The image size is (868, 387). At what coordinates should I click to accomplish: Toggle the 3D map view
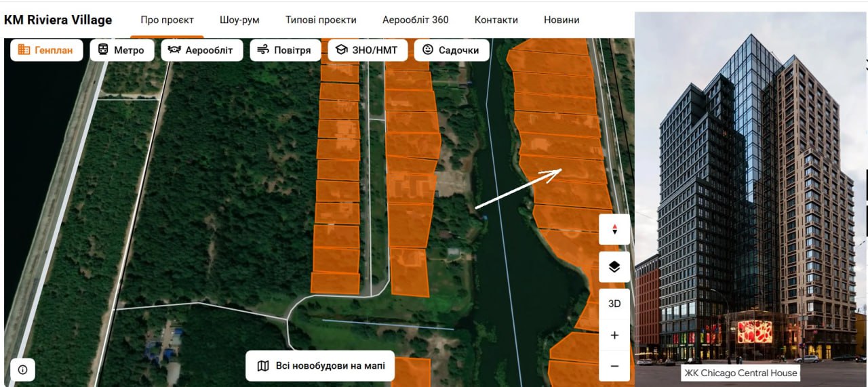coord(614,304)
